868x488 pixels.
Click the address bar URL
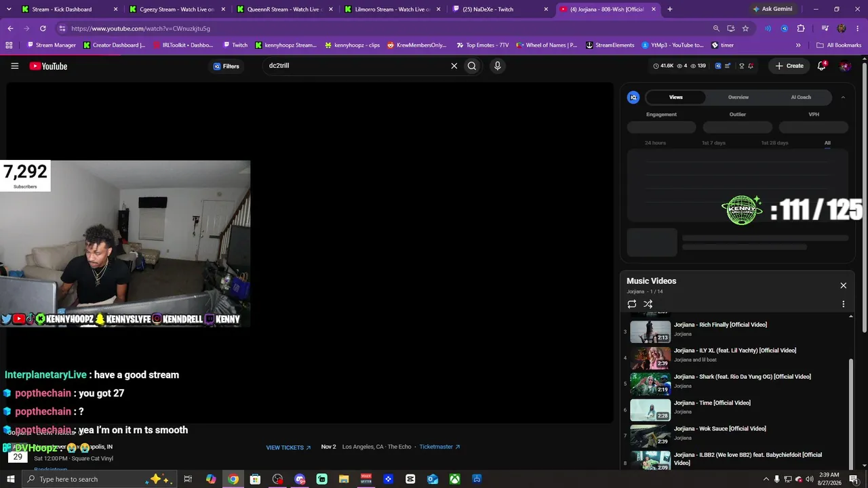pos(140,28)
